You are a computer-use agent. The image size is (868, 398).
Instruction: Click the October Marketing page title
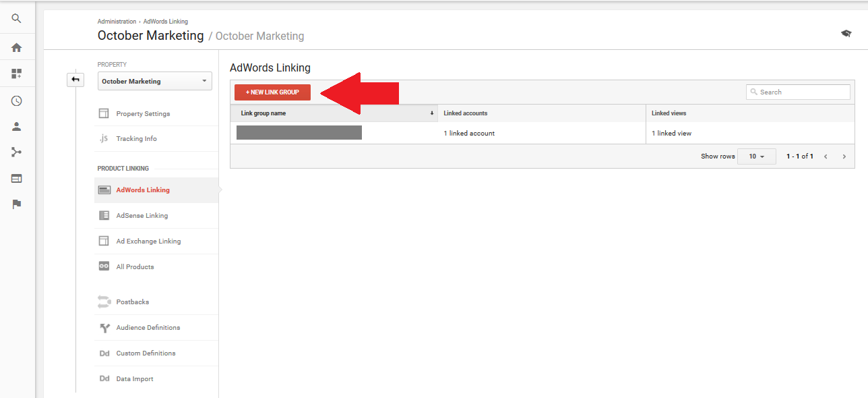150,36
